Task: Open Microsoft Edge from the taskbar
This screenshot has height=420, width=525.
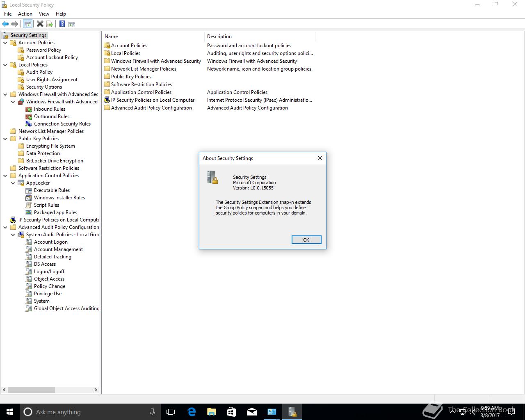Action: [192, 412]
